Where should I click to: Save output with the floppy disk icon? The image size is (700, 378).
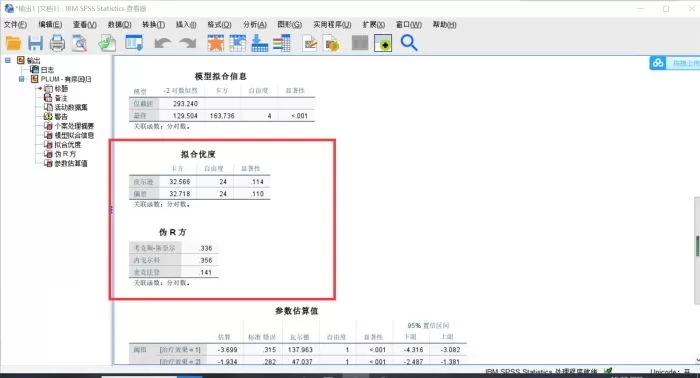tap(35, 43)
